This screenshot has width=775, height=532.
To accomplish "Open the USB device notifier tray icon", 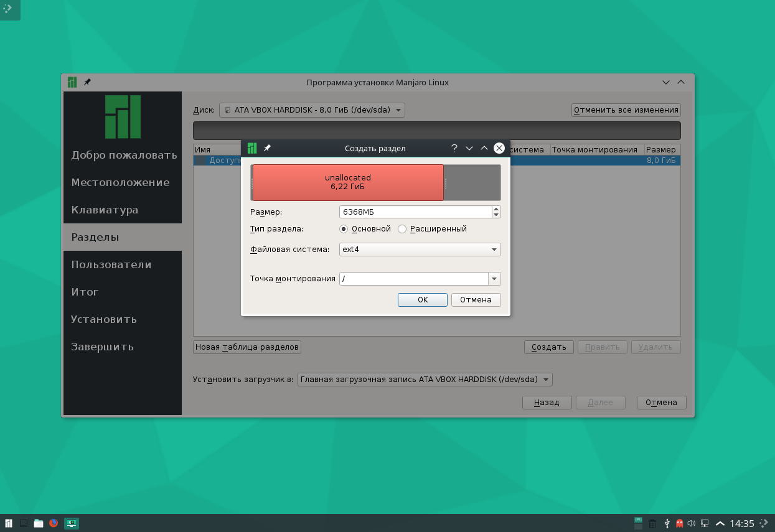I will coord(667,523).
